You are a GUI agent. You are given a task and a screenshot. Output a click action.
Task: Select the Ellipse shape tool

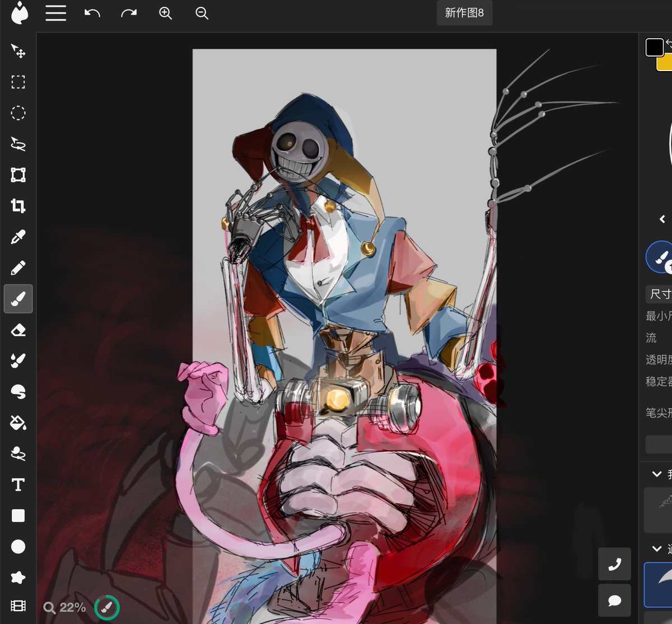point(18,546)
